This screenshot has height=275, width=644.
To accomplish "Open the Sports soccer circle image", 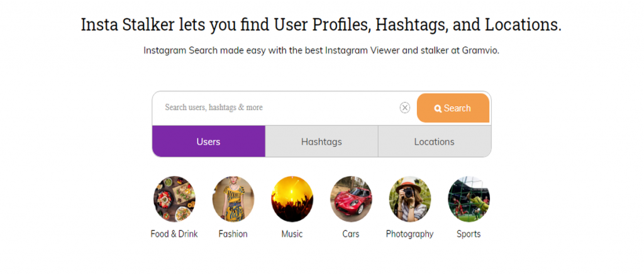I will click(469, 199).
